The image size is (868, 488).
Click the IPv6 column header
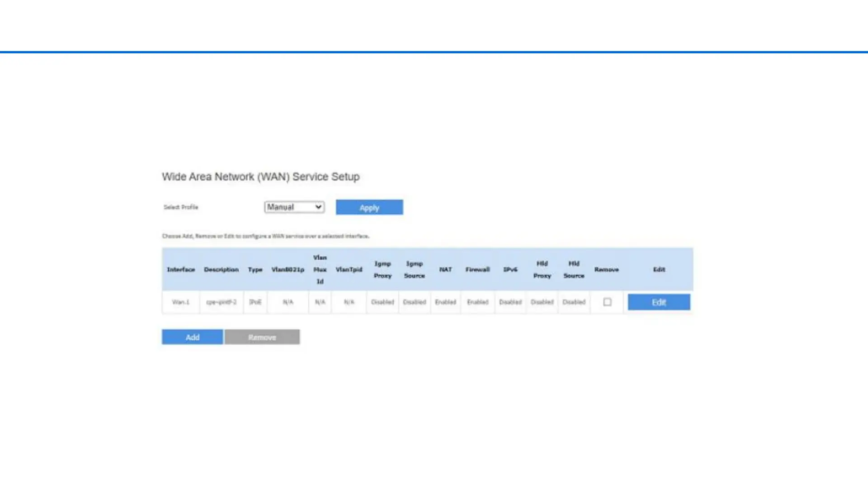pyautogui.click(x=510, y=269)
